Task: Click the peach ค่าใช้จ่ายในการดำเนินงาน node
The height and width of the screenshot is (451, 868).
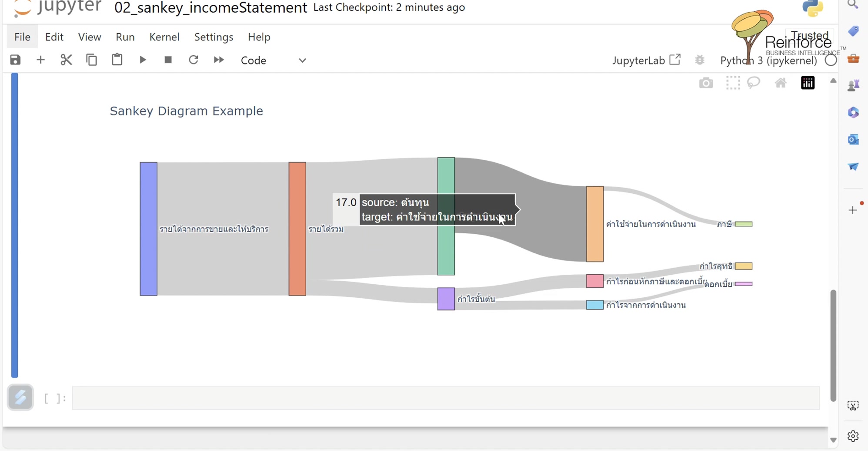Action: point(595,224)
